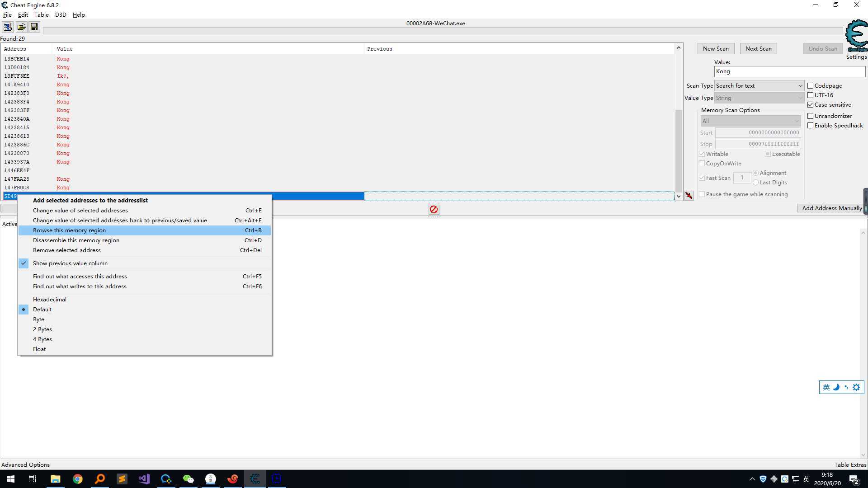Screen dimensions: 868x488
Task: Enable the Codepage checkbox
Action: [x=810, y=85]
